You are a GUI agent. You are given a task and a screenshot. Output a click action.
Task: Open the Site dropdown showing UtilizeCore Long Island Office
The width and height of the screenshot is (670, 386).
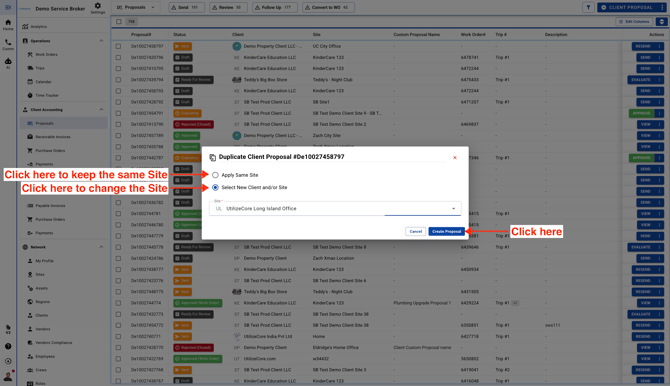[335, 209]
